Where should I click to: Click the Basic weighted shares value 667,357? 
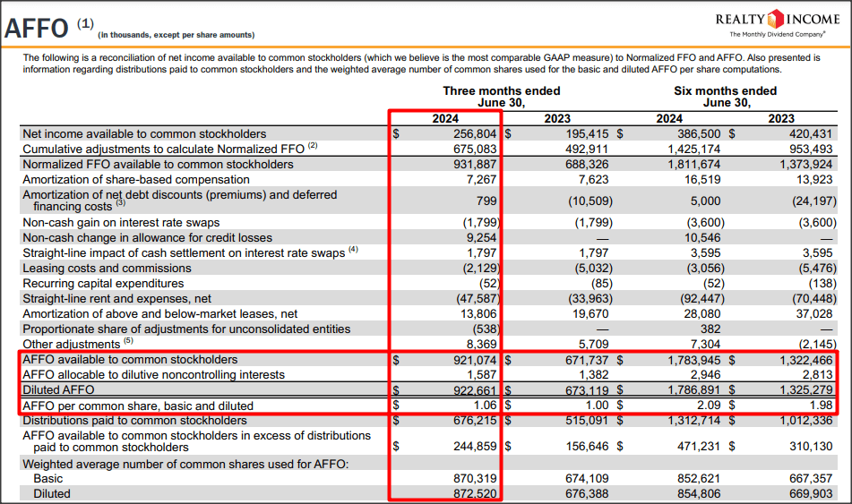pos(811,478)
